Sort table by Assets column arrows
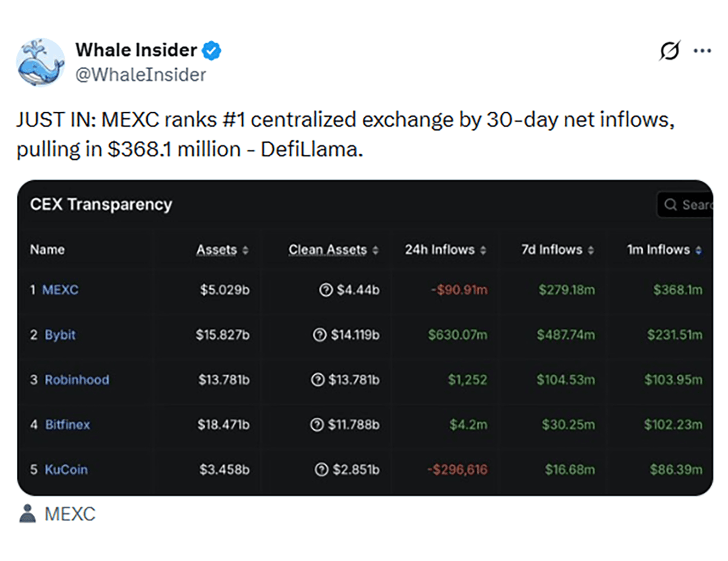This screenshot has width=728, height=561. [245, 250]
